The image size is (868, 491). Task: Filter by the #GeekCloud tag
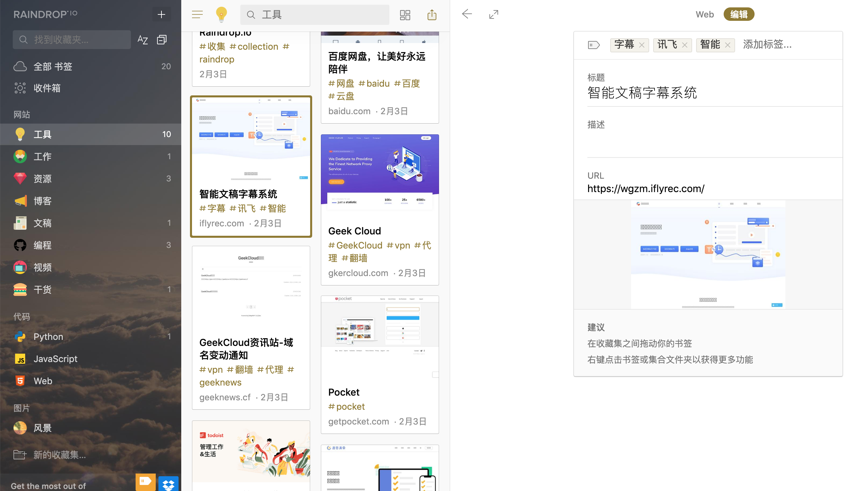355,245
